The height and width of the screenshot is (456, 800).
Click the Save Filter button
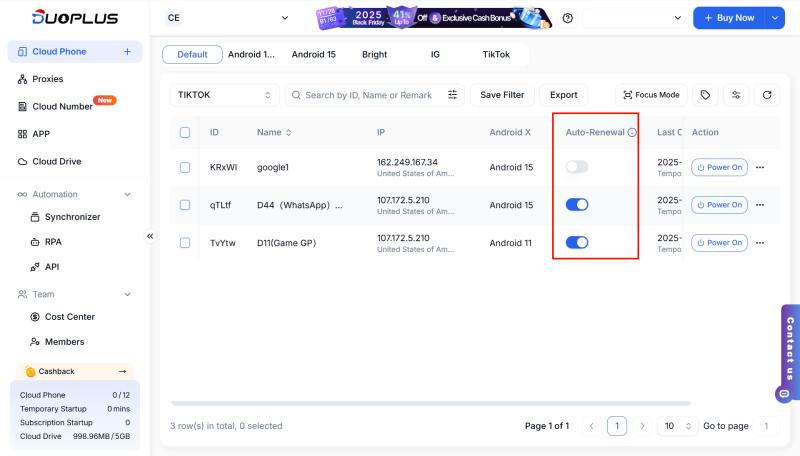502,95
